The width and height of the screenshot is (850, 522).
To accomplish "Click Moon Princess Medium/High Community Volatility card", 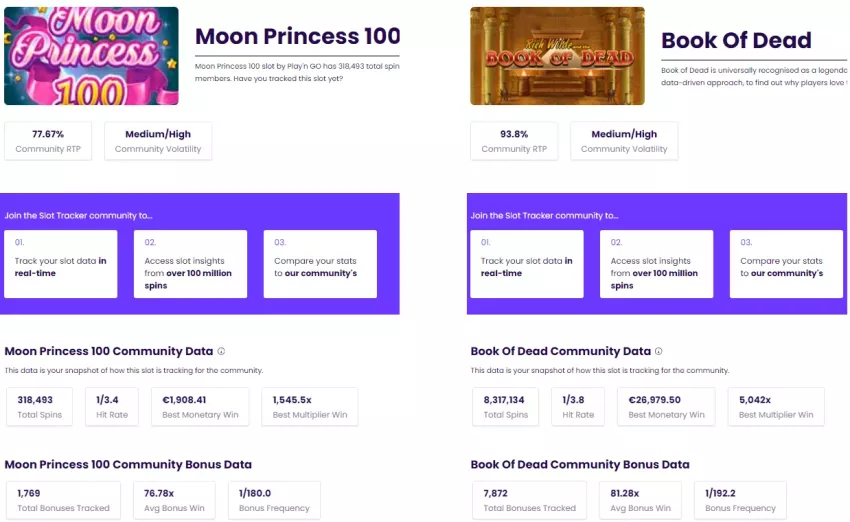I will 158,141.
